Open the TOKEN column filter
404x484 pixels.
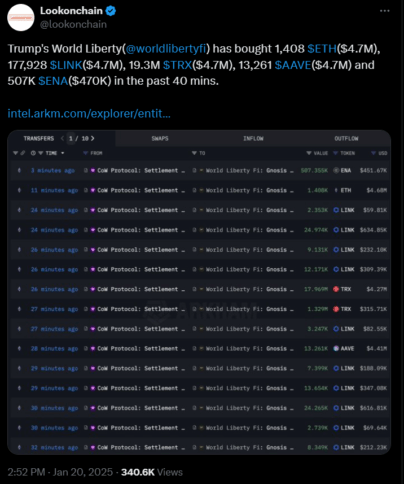(x=336, y=153)
